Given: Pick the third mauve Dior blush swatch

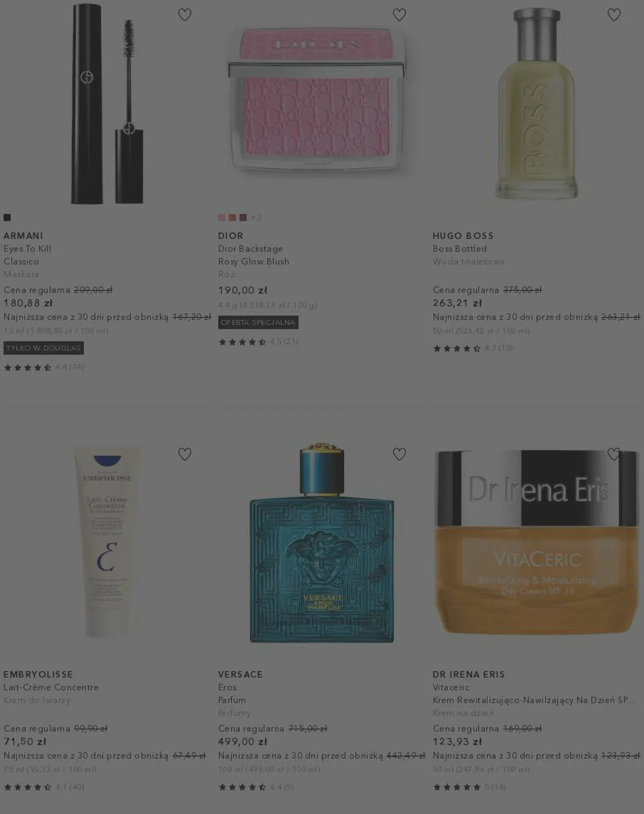Looking at the screenshot, I should point(243,217).
